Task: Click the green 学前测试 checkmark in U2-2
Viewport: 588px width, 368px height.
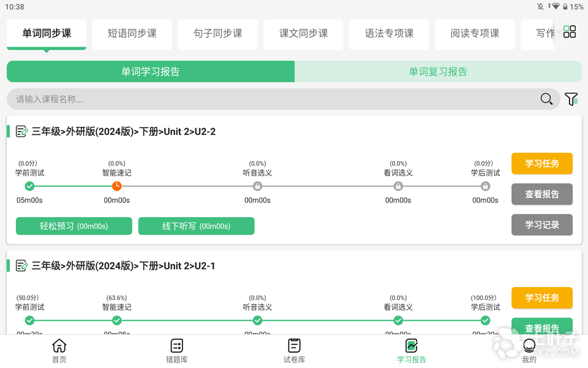Action: click(29, 186)
